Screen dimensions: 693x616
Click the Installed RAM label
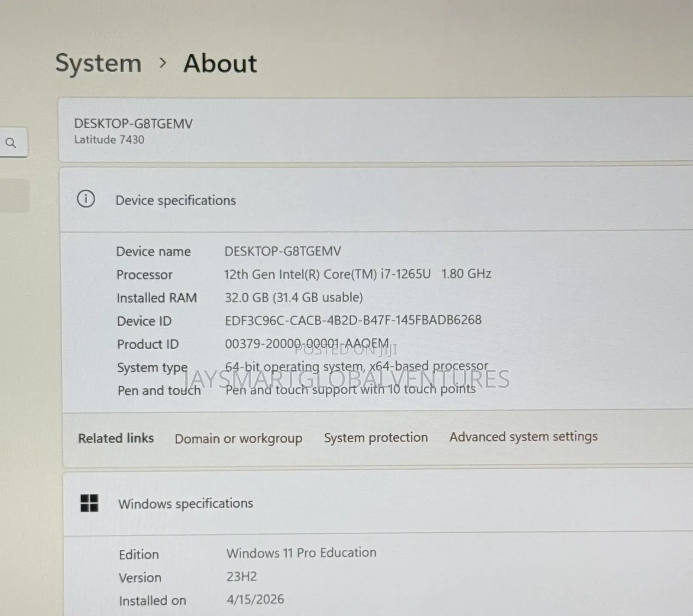pyautogui.click(x=157, y=298)
